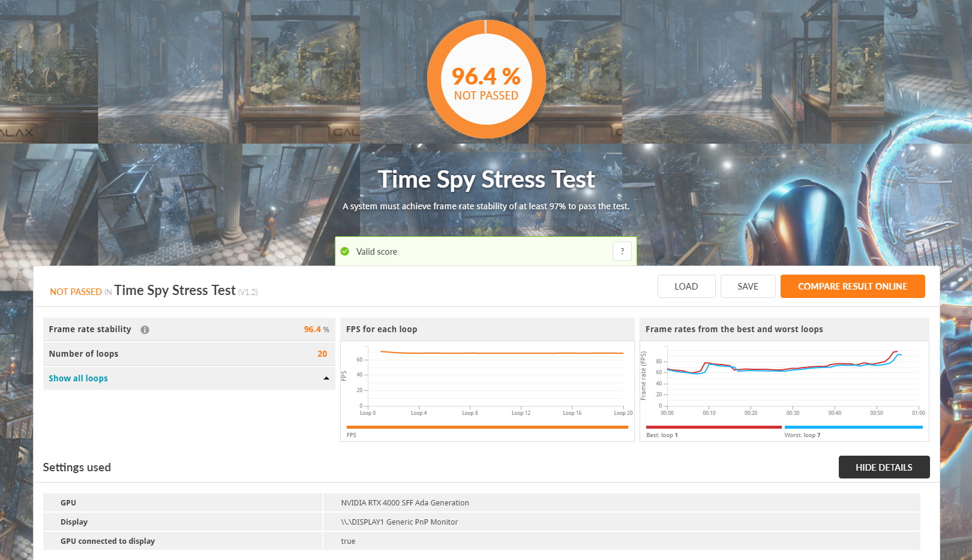The width and height of the screenshot is (972, 560).
Task: Click the green valid score checkmark icon
Action: [x=345, y=252]
